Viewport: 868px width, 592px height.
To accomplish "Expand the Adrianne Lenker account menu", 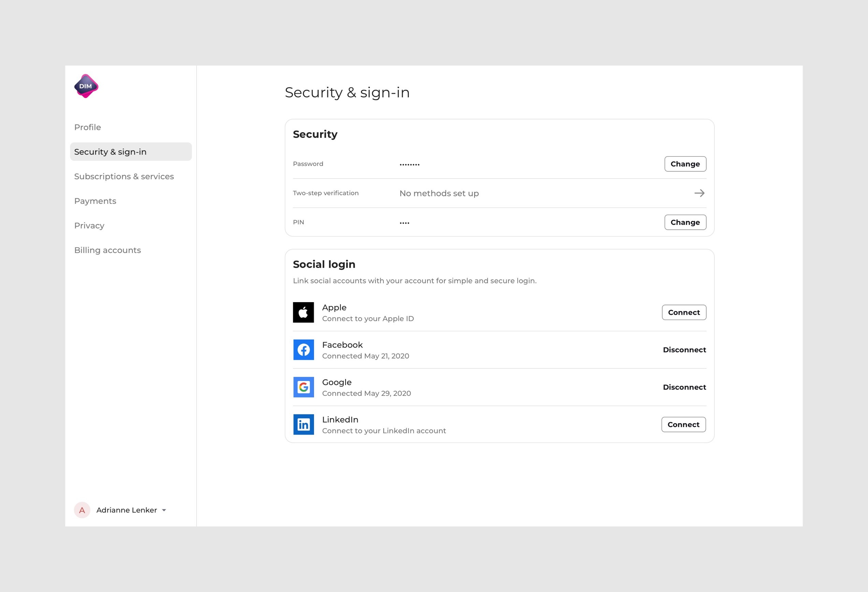I will click(x=127, y=510).
